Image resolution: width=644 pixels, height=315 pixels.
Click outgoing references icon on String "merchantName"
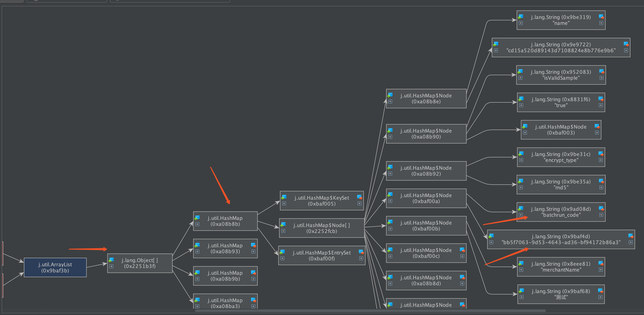[x=601, y=264]
